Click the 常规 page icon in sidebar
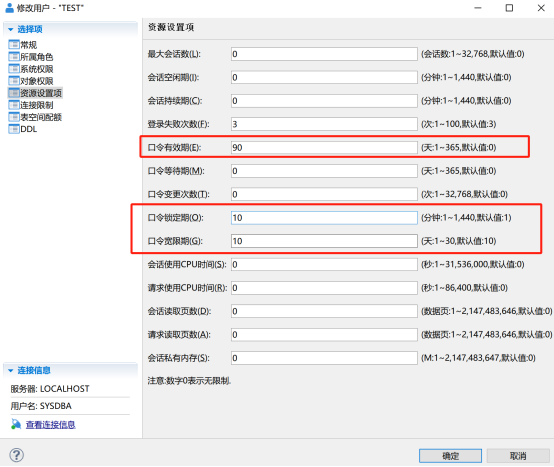 tap(14, 45)
